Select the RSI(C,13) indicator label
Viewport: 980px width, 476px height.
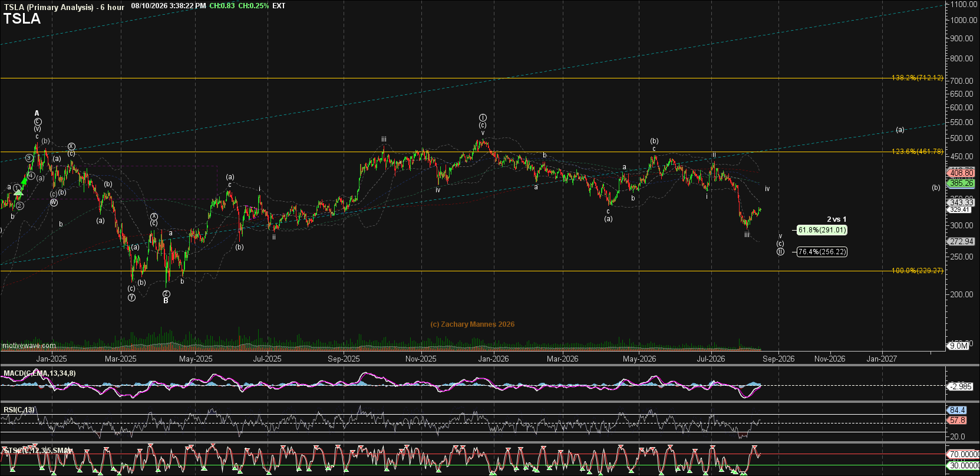(19, 410)
